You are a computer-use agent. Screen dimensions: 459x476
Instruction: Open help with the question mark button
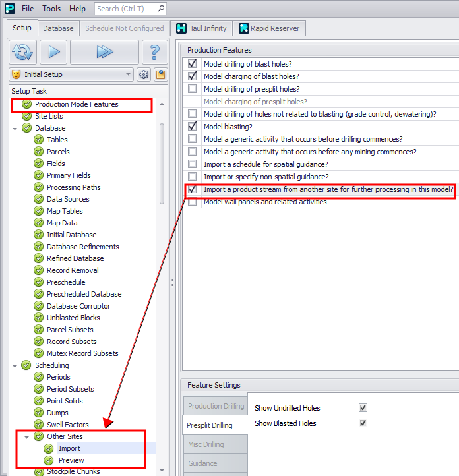(155, 52)
